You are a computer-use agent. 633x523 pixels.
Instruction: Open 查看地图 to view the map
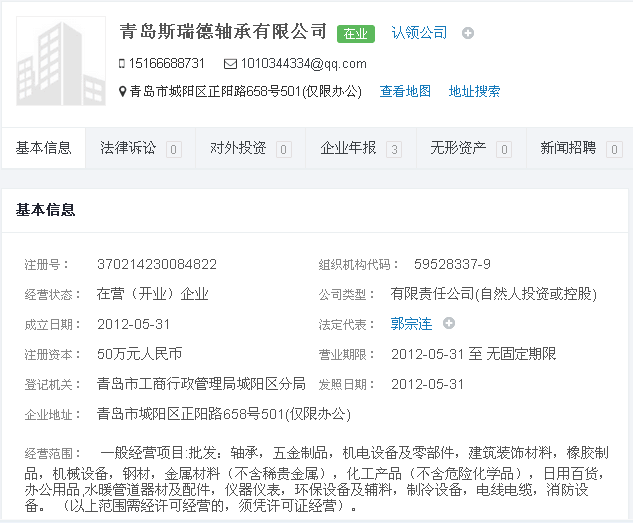[x=405, y=91]
